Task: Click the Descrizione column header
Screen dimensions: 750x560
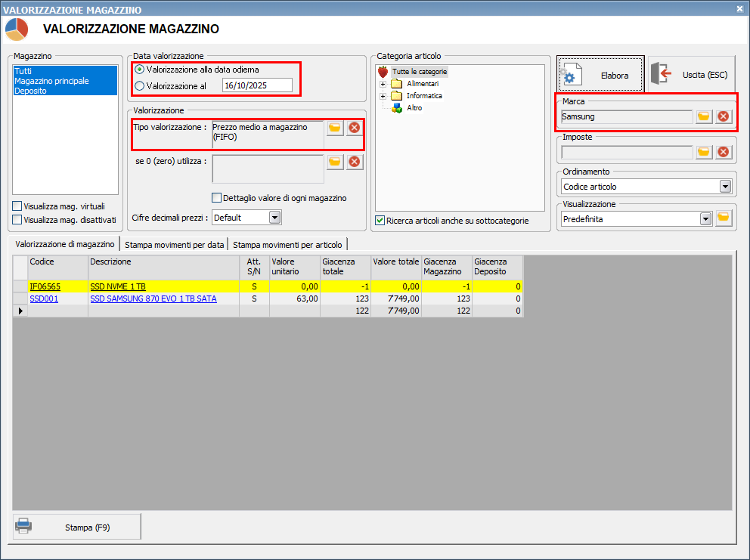Action: click(x=163, y=268)
